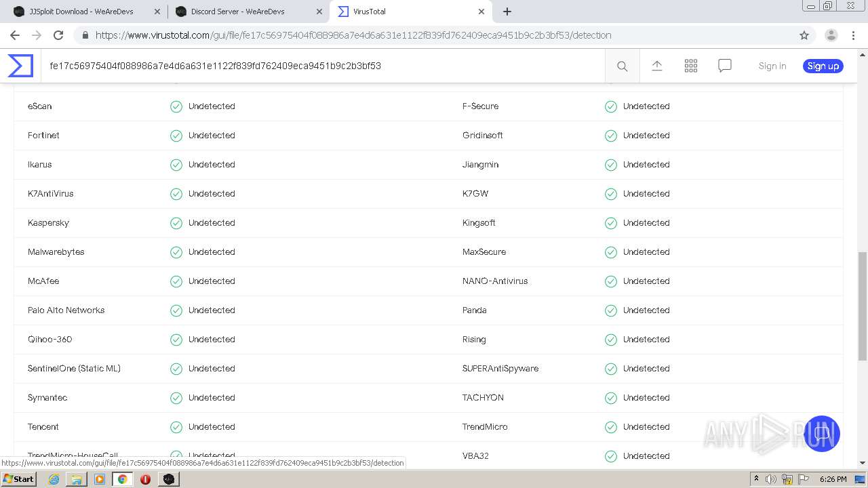Close the JJSploit Download tab
Image resolution: width=868 pixels, height=488 pixels.
click(157, 12)
